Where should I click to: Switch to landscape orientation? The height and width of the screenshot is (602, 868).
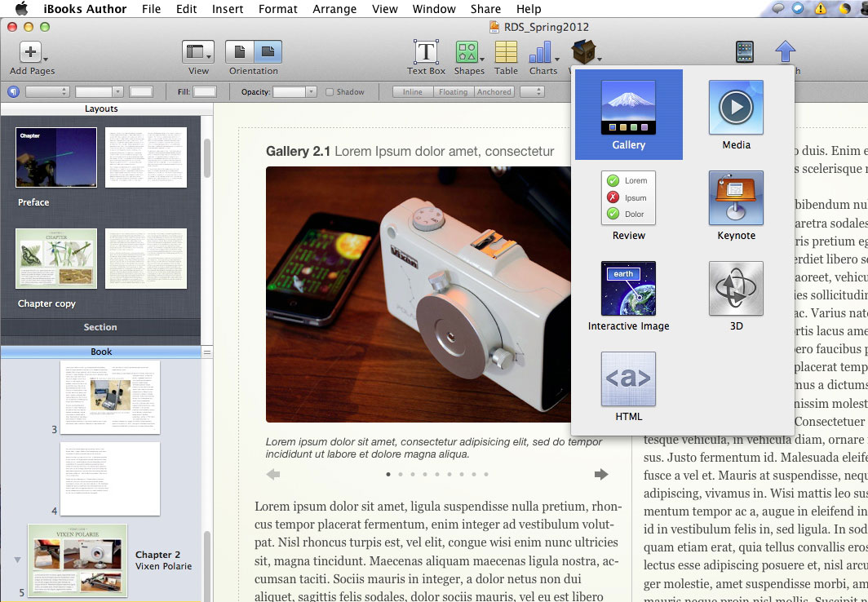pyautogui.click(x=268, y=52)
